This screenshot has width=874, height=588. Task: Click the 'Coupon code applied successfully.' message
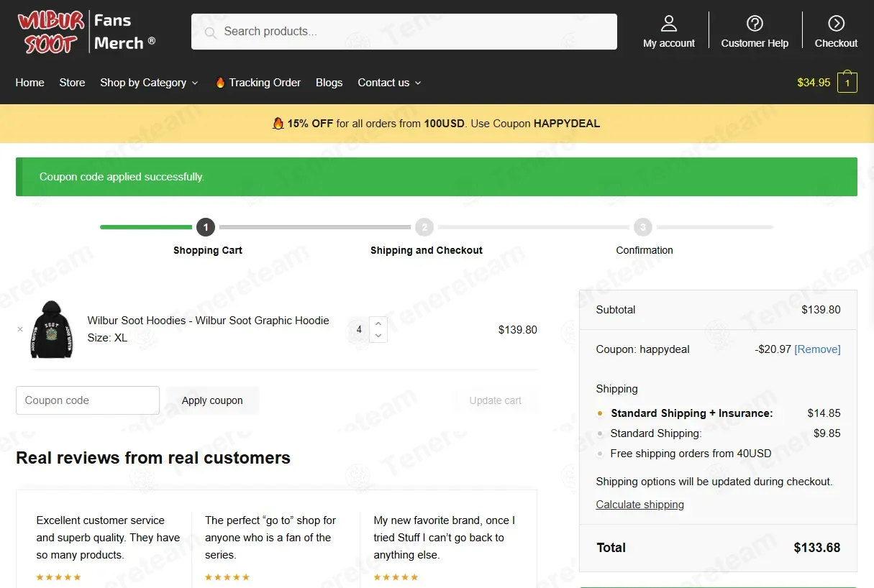point(122,177)
